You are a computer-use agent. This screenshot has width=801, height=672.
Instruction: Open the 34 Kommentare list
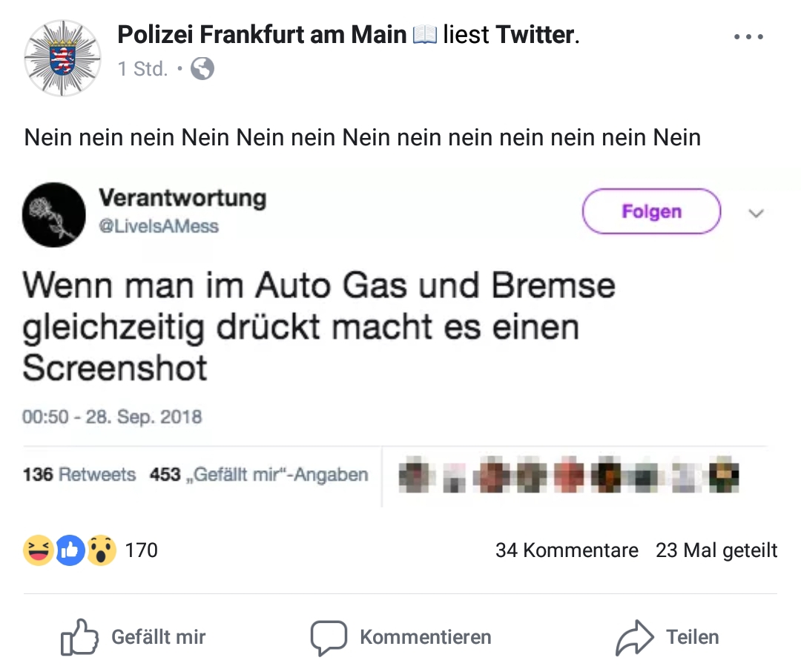tap(567, 550)
